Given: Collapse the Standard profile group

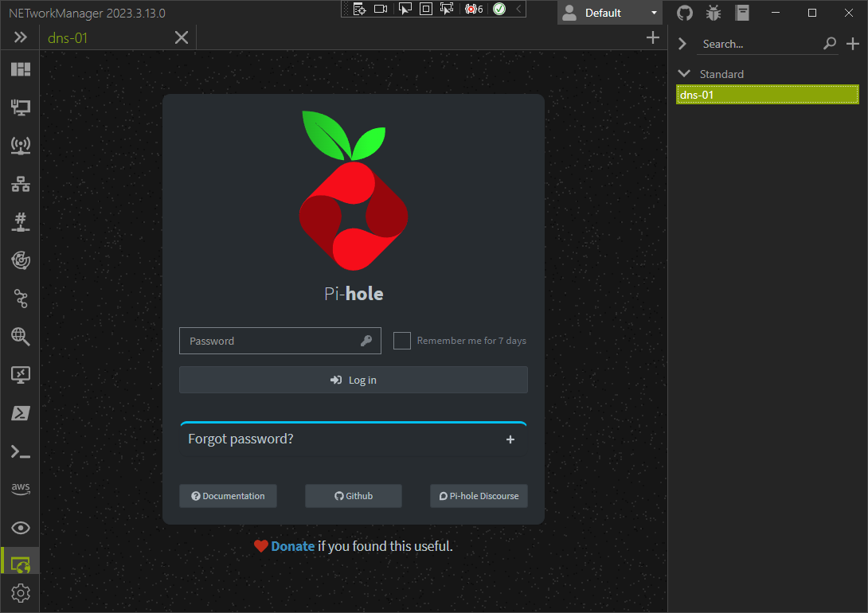Looking at the screenshot, I should (684, 73).
